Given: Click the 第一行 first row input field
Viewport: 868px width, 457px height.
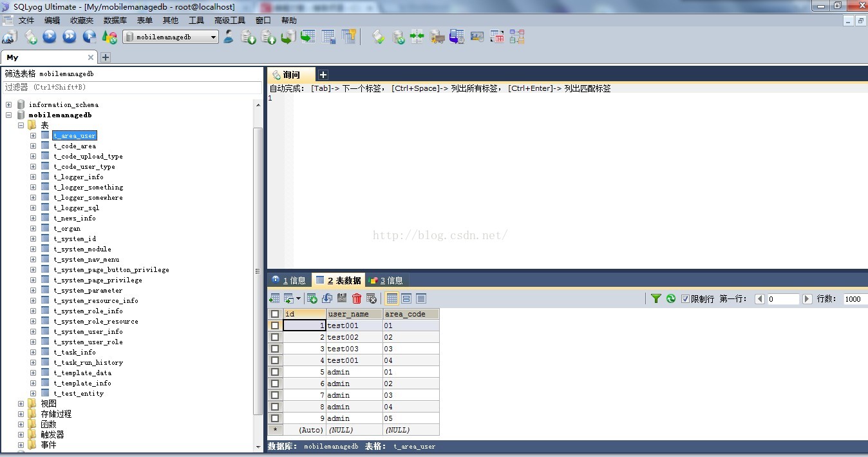Looking at the screenshot, I should click(782, 299).
